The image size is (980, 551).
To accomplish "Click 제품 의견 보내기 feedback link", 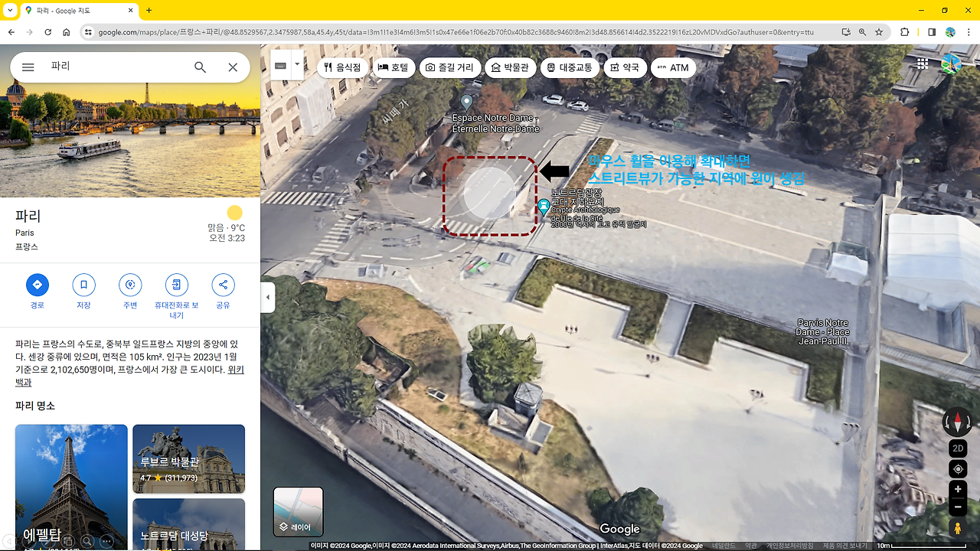I will 845,546.
